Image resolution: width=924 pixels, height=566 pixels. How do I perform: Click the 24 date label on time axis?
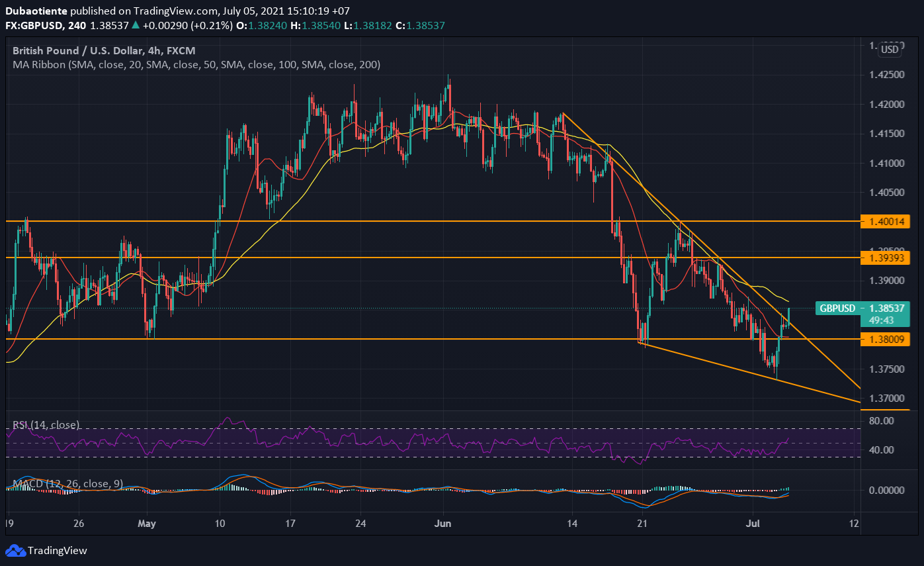click(360, 523)
